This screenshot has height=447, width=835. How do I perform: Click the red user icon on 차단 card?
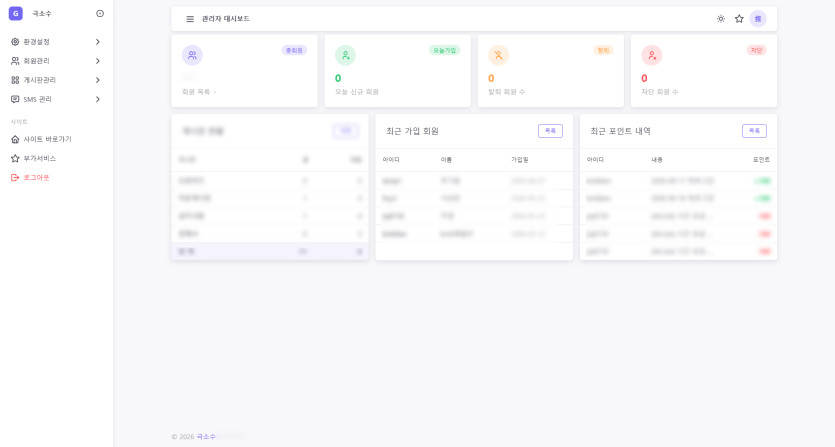pos(652,55)
